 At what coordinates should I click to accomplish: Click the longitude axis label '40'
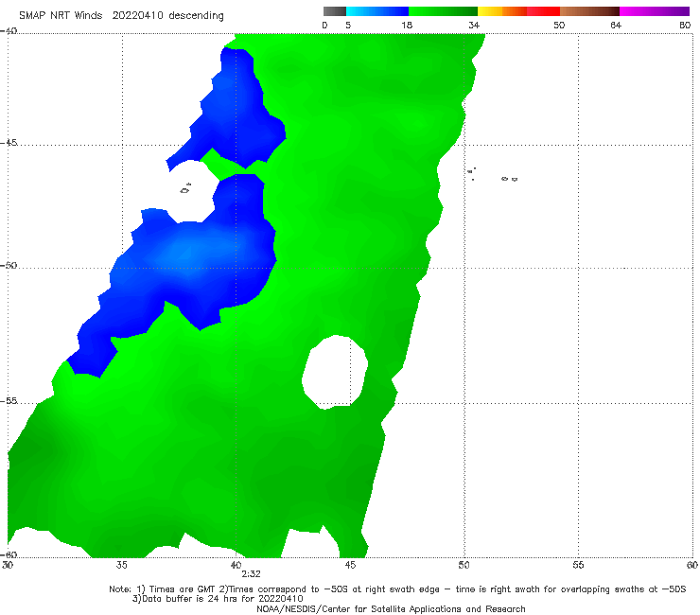click(x=236, y=565)
